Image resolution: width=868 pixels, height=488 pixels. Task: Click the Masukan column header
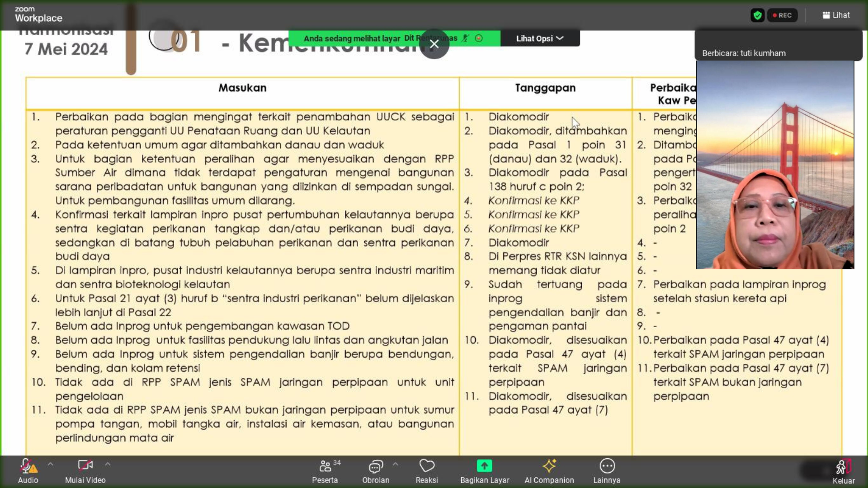coord(243,88)
